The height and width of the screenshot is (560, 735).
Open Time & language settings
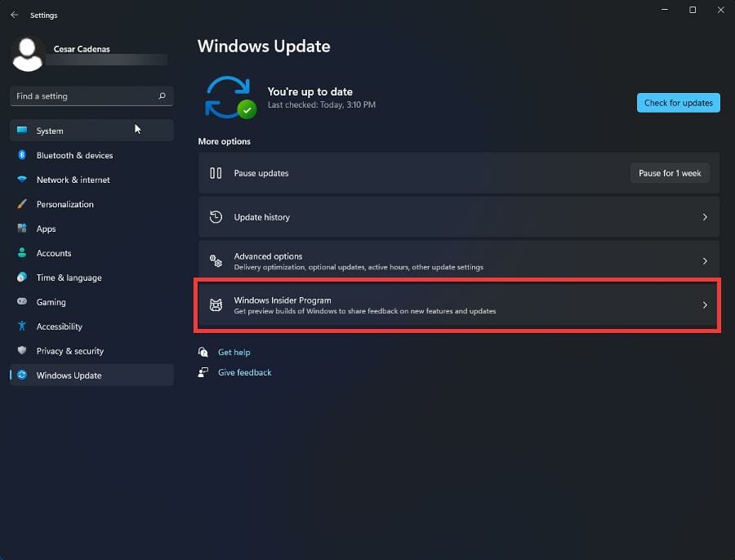(91, 277)
